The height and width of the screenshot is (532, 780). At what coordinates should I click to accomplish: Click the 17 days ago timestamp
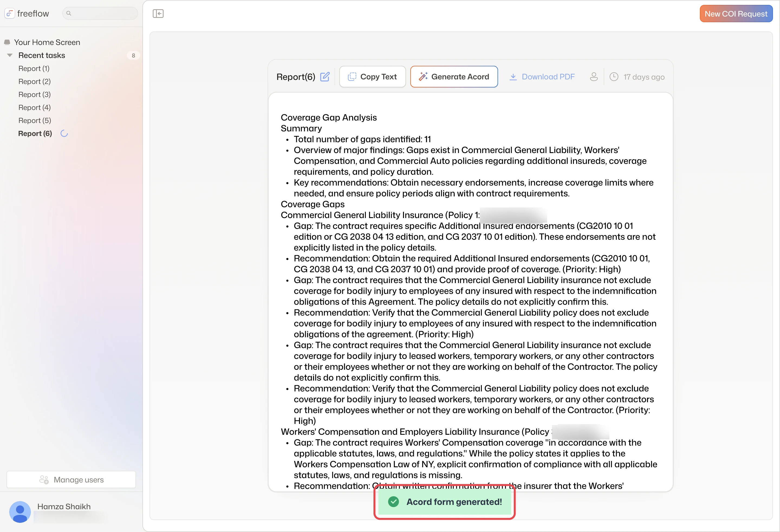point(644,77)
